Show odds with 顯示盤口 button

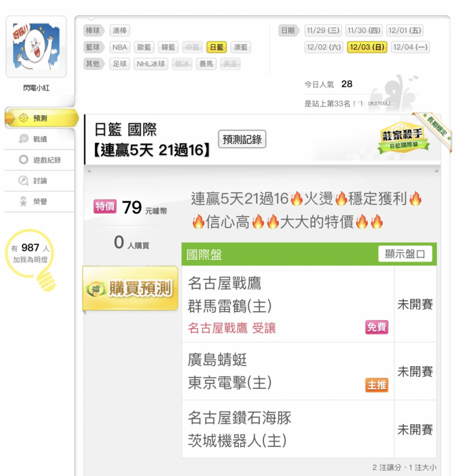[x=405, y=254]
